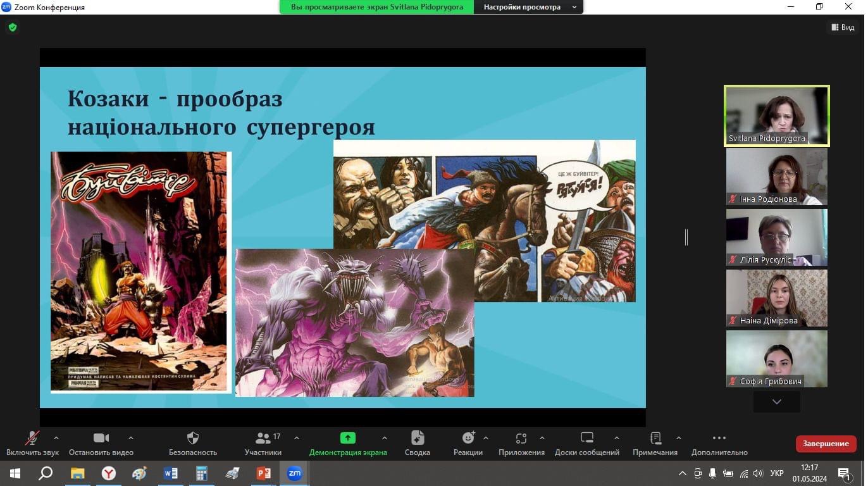Open Microsoft Word from taskbar
Image resolution: width=868 pixels, height=486 pixels.
(x=171, y=473)
